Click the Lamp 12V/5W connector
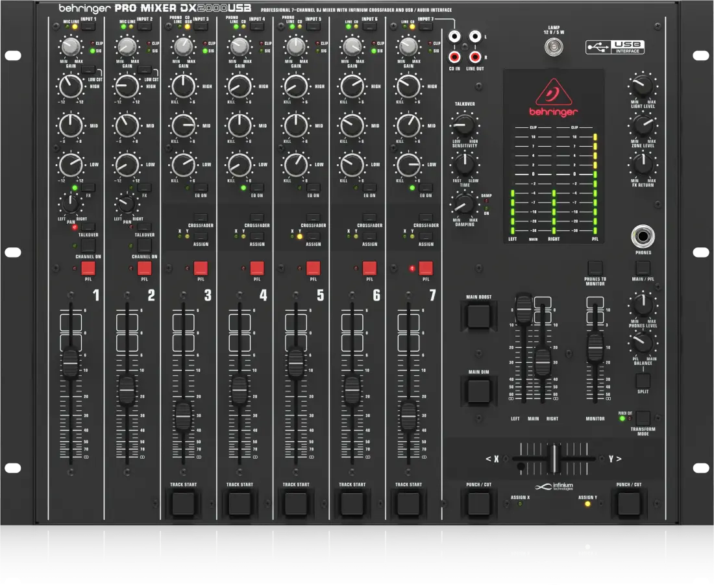This screenshot has height=588, width=714. [x=554, y=47]
